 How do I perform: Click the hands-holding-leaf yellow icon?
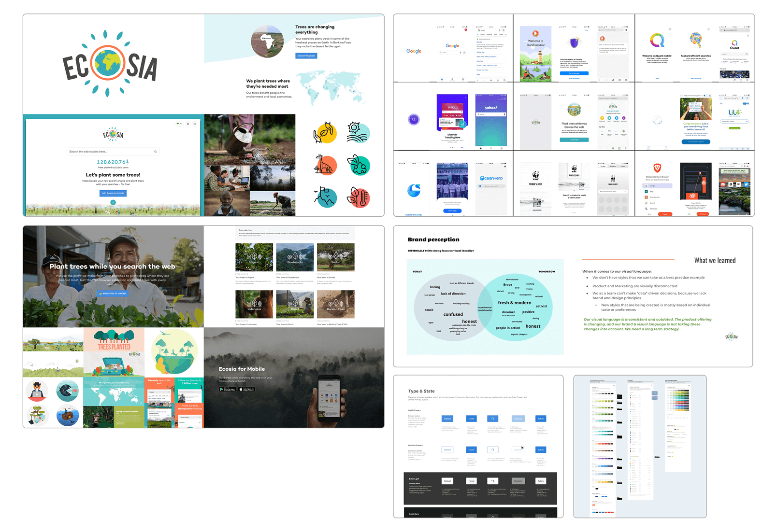[x=325, y=133]
